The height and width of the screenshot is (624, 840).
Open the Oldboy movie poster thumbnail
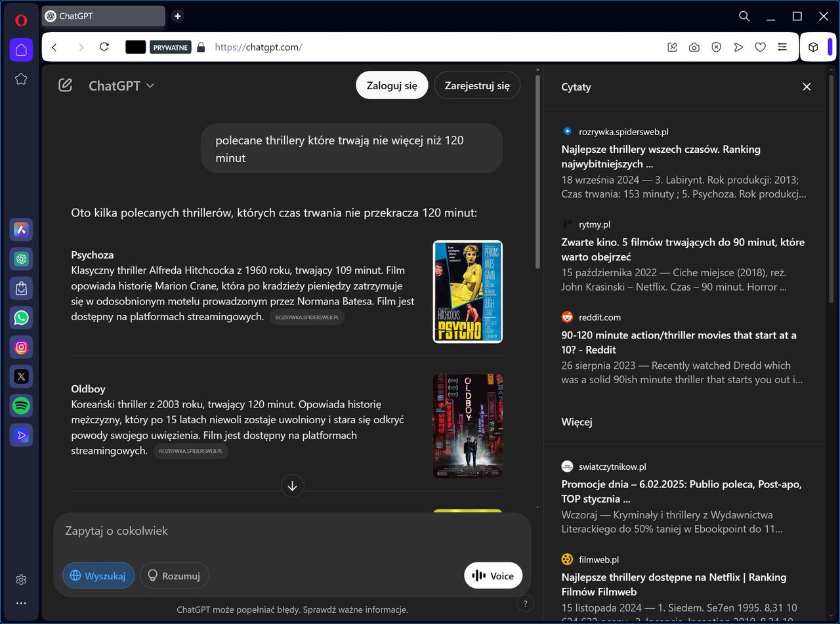click(468, 426)
